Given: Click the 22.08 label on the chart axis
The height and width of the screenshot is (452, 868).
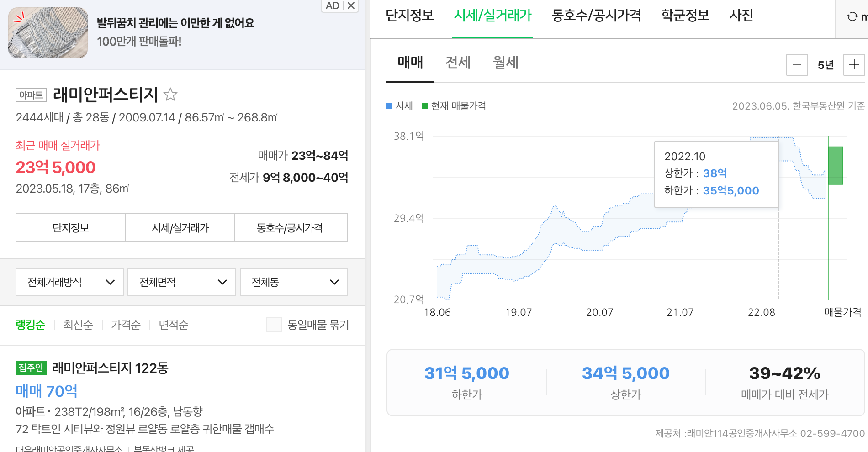Looking at the screenshot, I should pos(761,312).
